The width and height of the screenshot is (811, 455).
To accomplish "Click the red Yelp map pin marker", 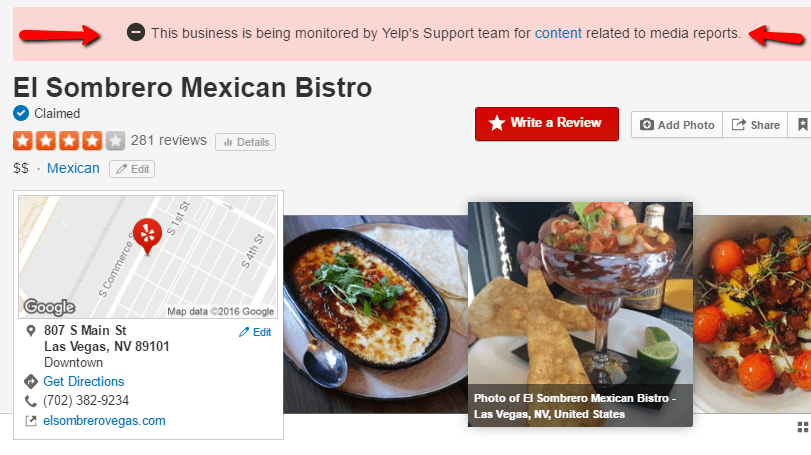I will [147, 236].
